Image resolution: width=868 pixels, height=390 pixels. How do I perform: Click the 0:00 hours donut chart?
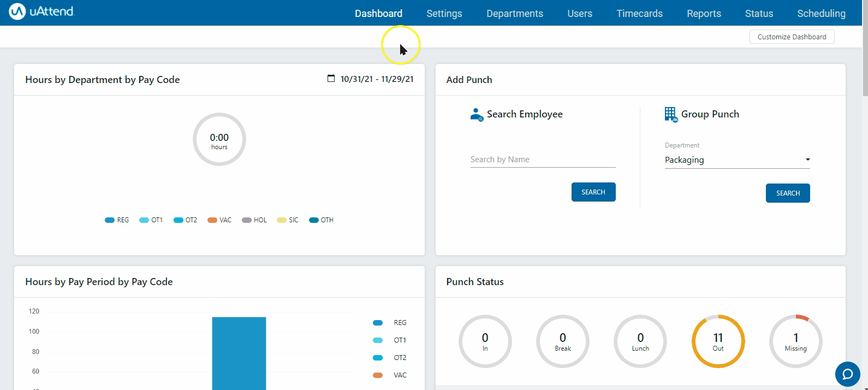point(219,139)
